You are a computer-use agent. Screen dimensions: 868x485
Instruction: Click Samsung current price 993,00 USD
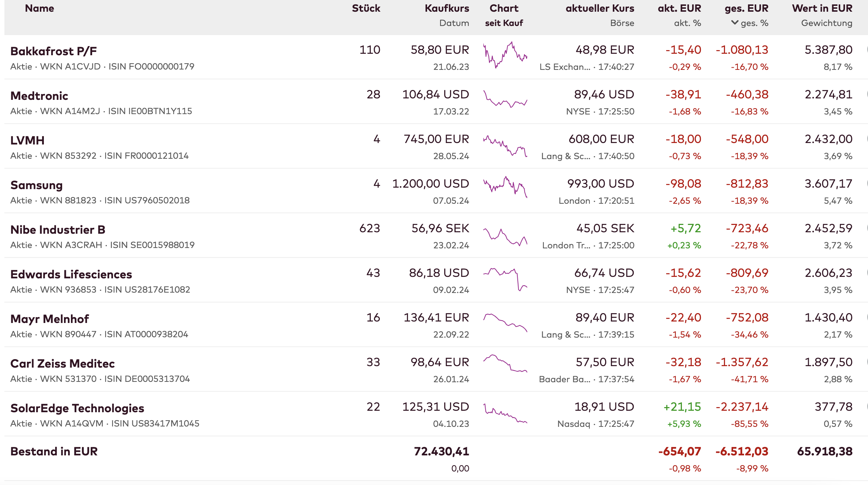coord(600,184)
